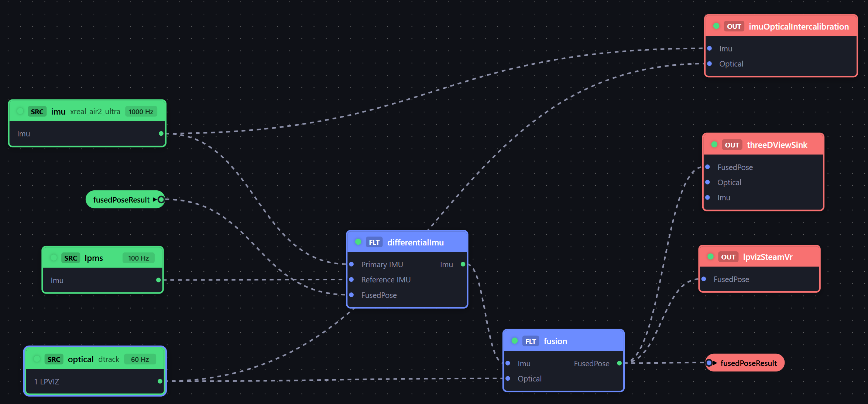
Task: Click Primary IMU label text
Action: tap(382, 265)
